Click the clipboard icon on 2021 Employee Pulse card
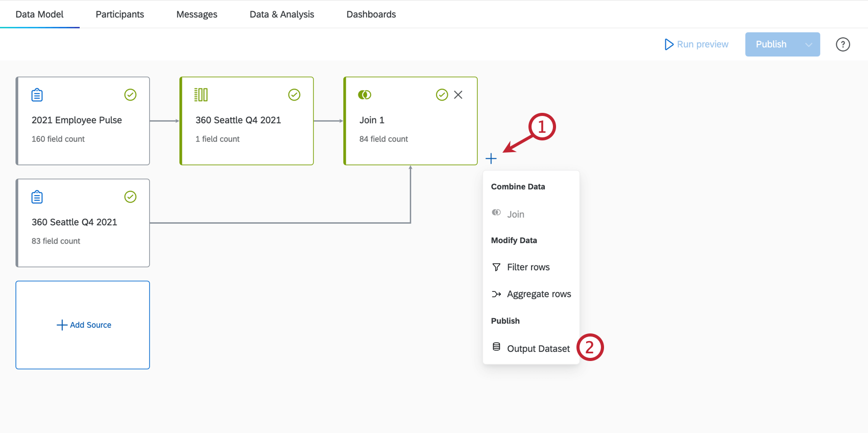868x433 pixels. [x=37, y=95]
